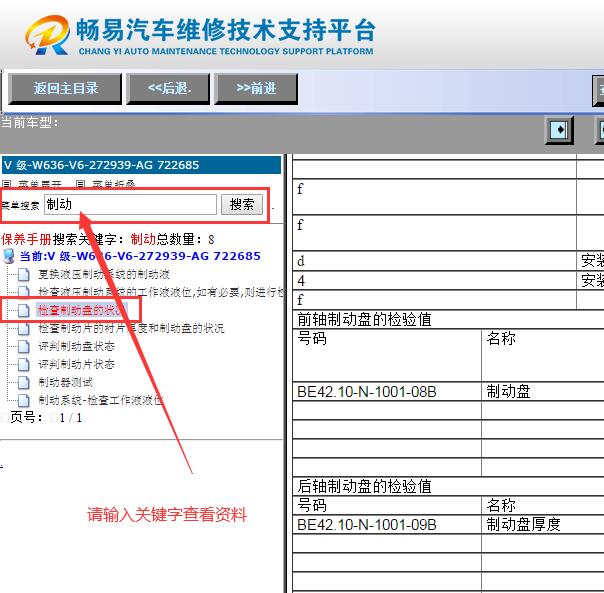The height and width of the screenshot is (593, 604).
Task: Select the V 级-W636 vehicle header bar
Action: pyautogui.click(x=141, y=165)
